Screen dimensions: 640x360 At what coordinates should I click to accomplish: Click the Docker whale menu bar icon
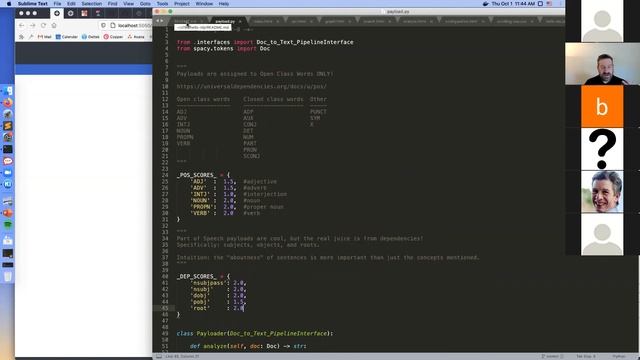pos(485,4)
